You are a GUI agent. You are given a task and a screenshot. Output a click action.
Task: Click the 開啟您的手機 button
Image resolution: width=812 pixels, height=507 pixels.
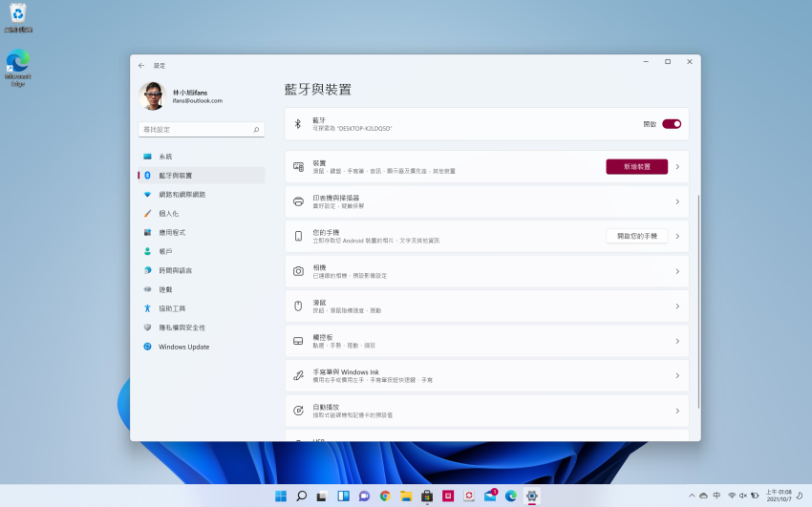(637, 237)
